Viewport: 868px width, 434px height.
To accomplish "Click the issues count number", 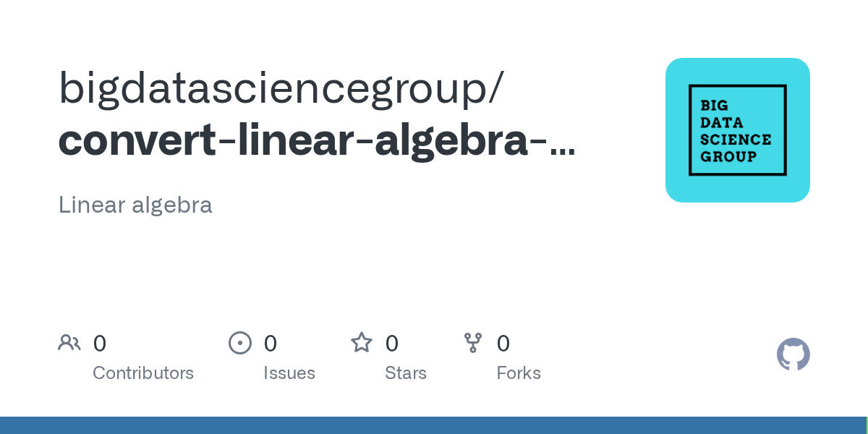I will (x=270, y=344).
